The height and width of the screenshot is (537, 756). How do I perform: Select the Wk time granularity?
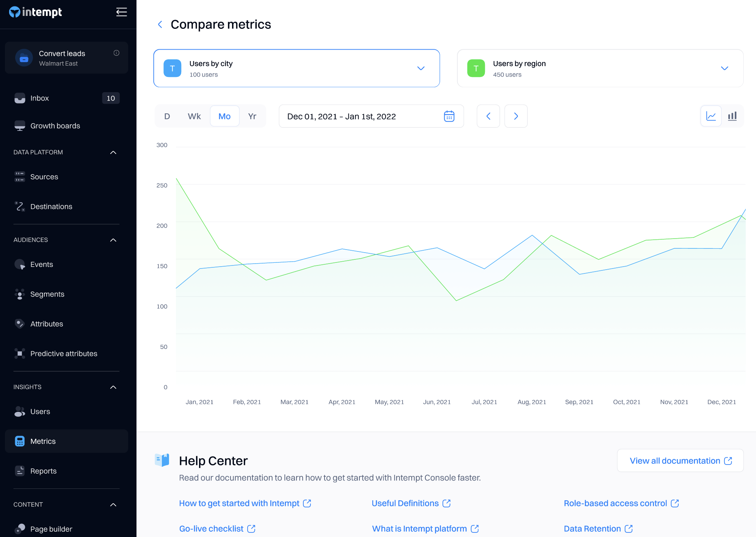coord(194,116)
